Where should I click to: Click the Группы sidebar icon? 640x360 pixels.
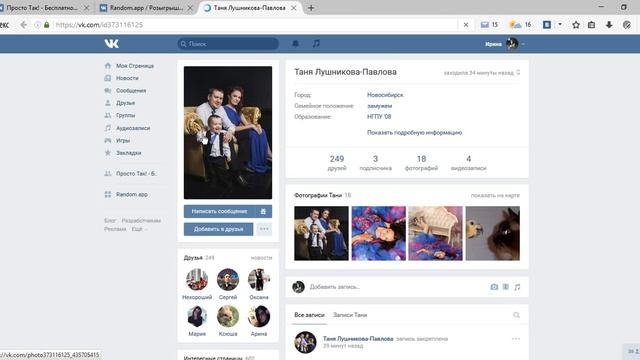pyautogui.click(x=108, y=116)
